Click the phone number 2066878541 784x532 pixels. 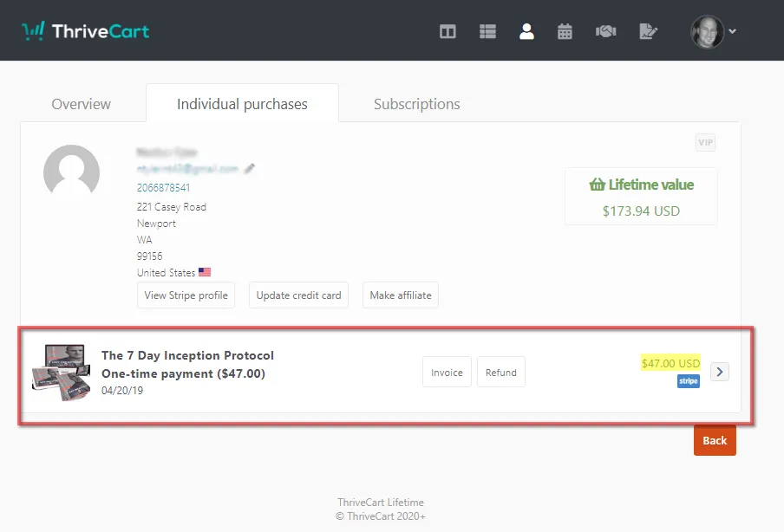tap(164, 188)
